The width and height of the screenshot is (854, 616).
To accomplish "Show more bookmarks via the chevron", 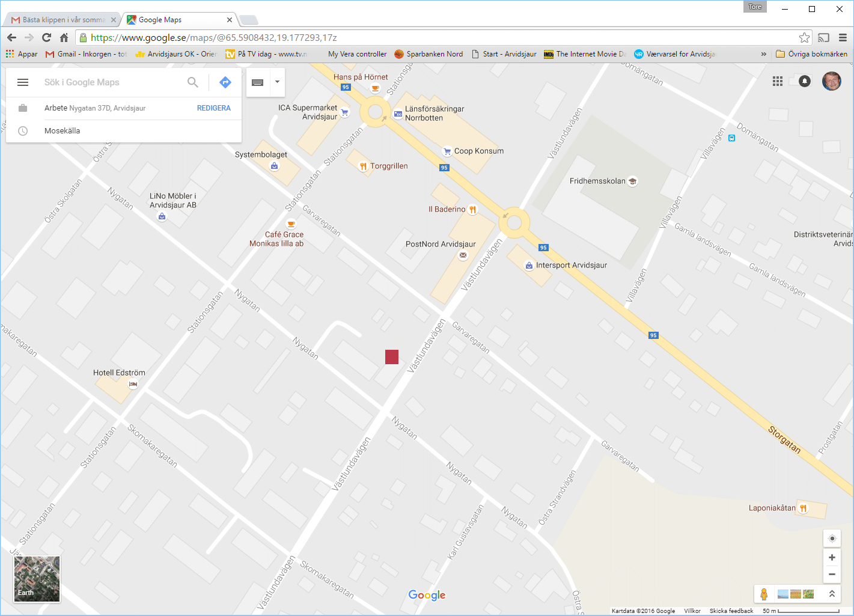I will click(x=764, y=54).
